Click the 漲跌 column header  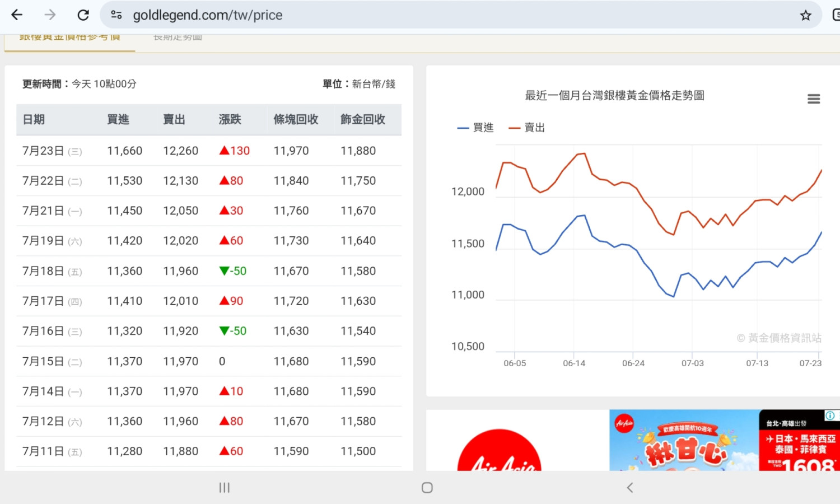230,119
